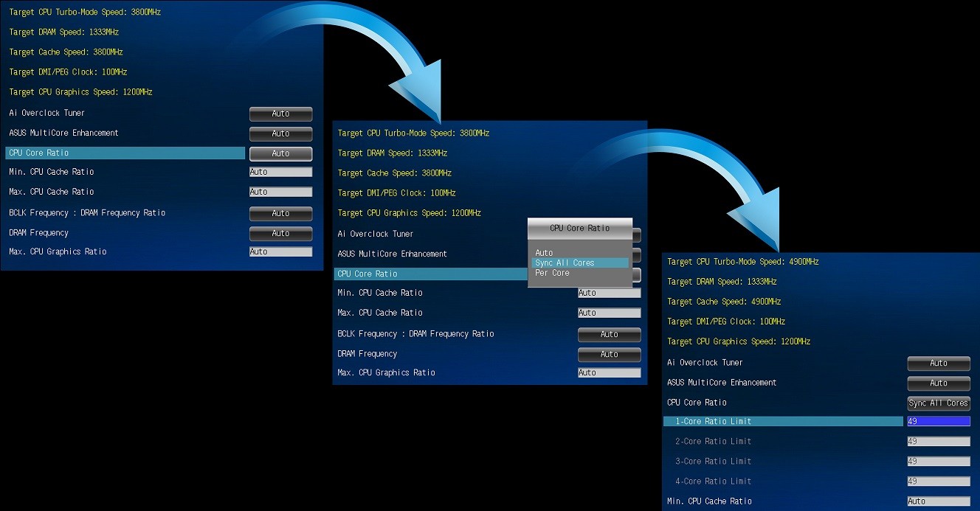
Task: Click Max. CPU Cache Ratio field, middle panel
Action: (x=609, y=313)
